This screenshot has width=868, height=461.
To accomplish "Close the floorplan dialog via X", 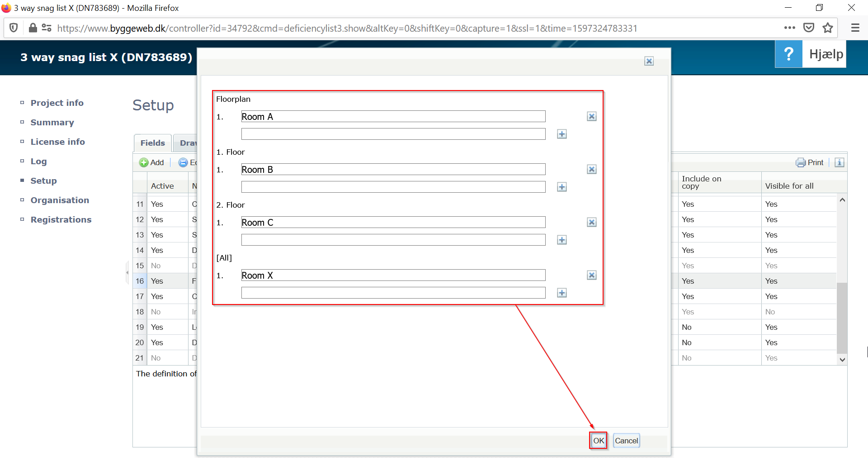I will pyautogui.click(x=649, y=61).
